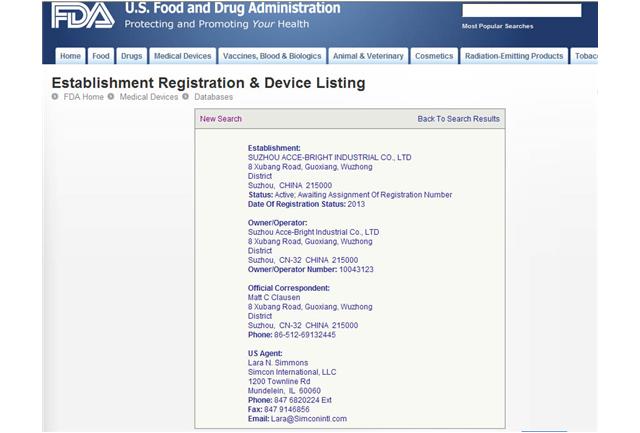Open the Animal & Veterinary tab

click(368, 56)
